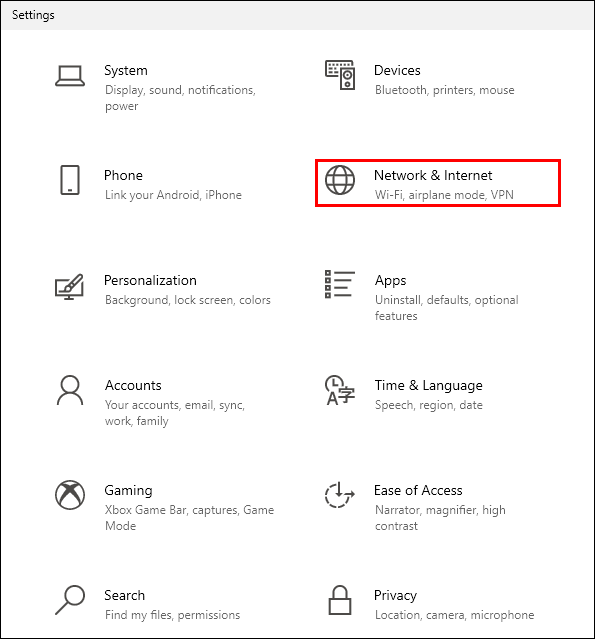Click the Network & Internet globe icon

(x=340, y=180)
